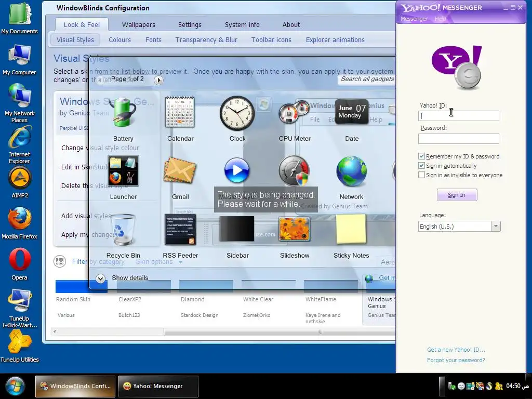Switch to the System info tab
This screenshot has width=532, height=399.
242,24
